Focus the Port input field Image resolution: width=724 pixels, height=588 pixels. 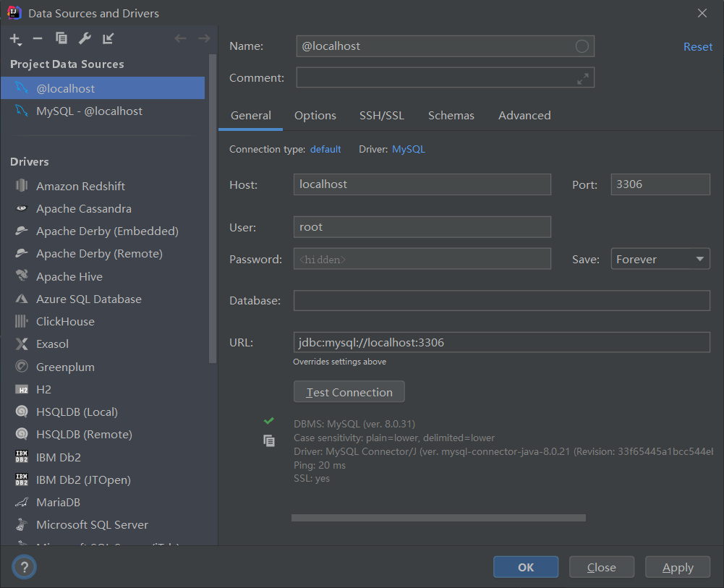[x=660, y=184]
